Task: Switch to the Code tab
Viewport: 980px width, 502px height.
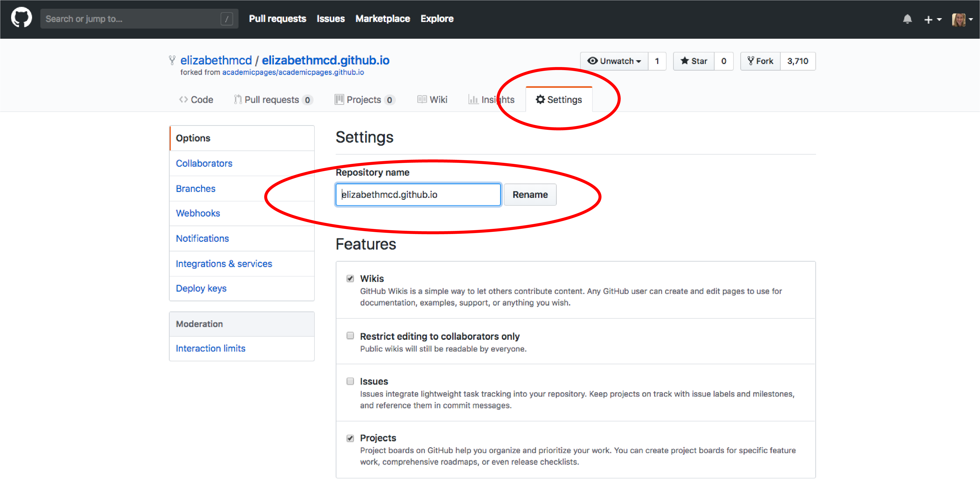Action: click(x=196, y=100)
